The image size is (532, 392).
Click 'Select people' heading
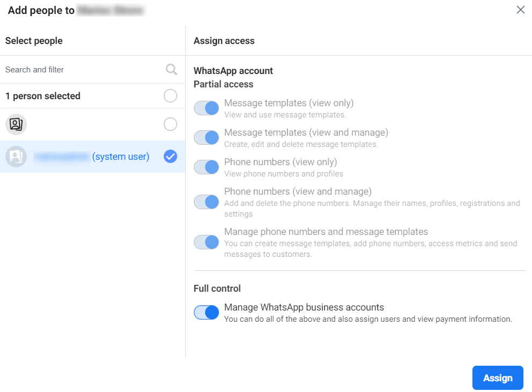click(x=34, y=41)
